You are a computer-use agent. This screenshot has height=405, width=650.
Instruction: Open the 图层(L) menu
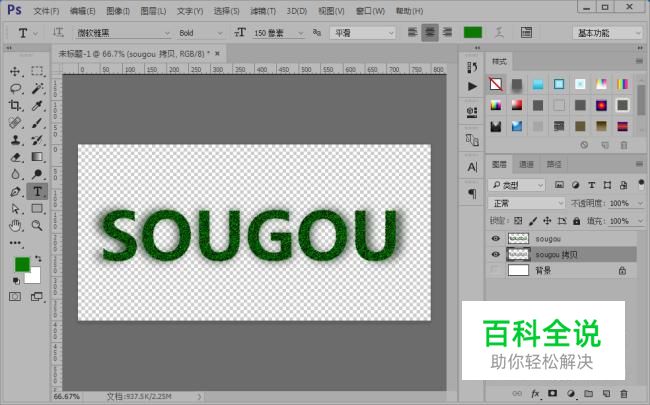point(153,11)
